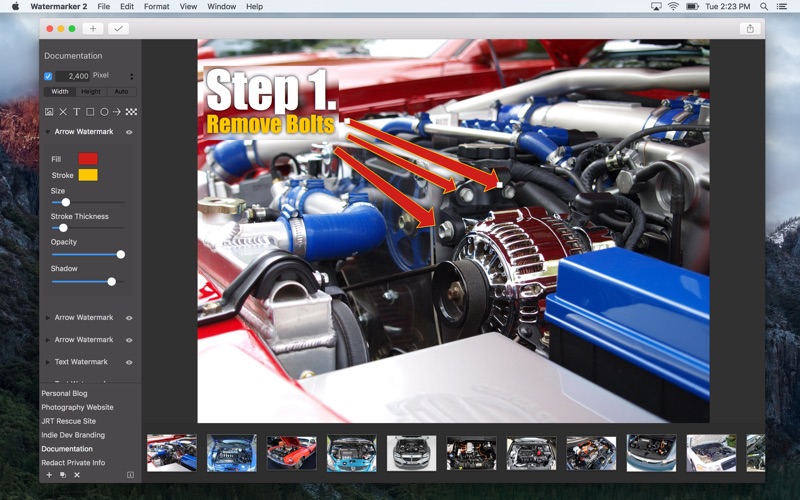Open the Edit menu
Image resolution: width=800 pixels, height=500 pixels.
[x=127, y=6]
